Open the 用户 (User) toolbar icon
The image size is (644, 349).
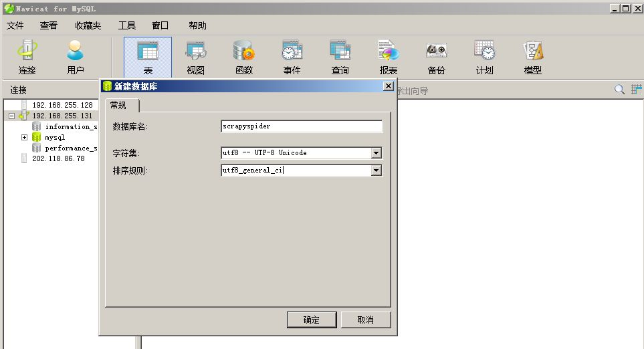coord(76,57)
